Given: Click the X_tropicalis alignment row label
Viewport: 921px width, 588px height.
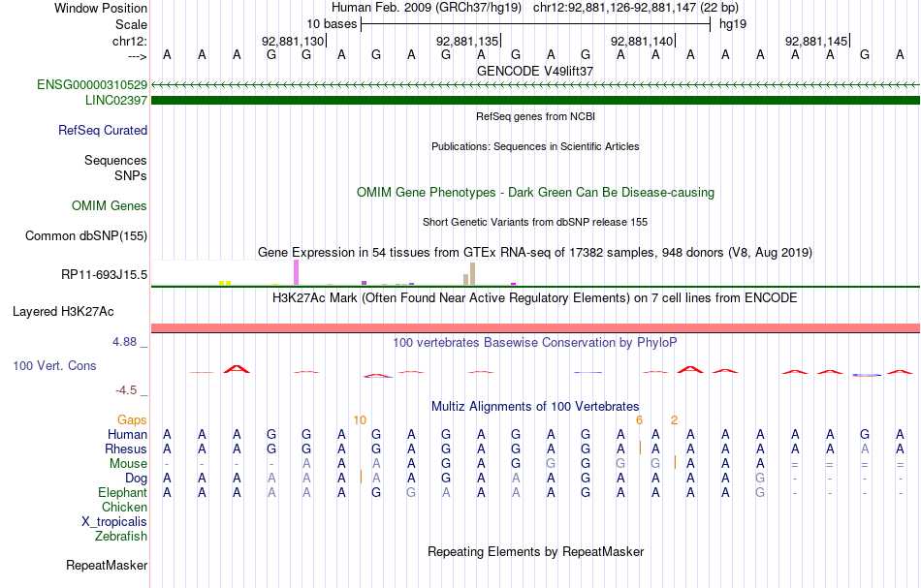Looking at the screenshot, I should (114, 522).
